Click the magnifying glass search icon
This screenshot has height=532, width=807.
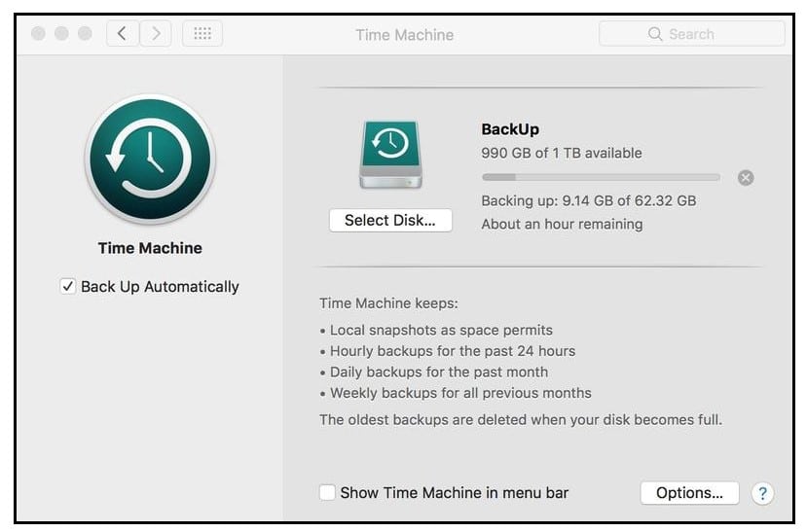(655, 34)
